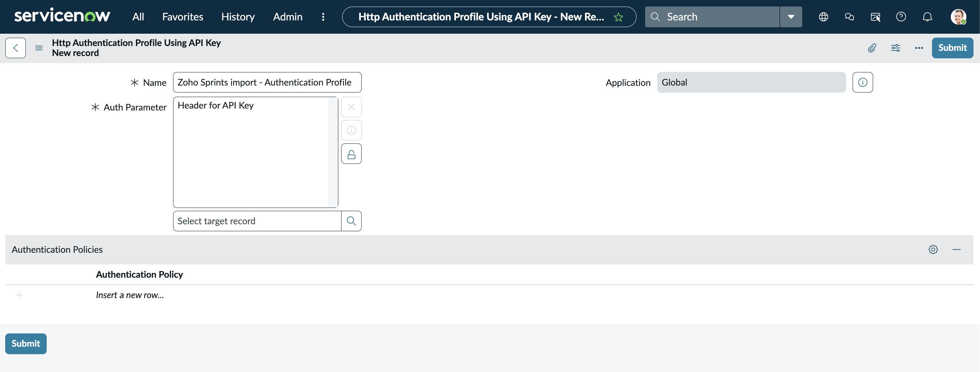Collapse the Authentication Policies section

(956, 250)
